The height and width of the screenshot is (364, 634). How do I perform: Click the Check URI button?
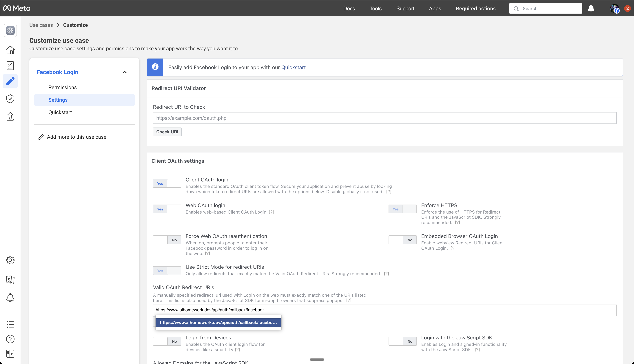point(167,132)
